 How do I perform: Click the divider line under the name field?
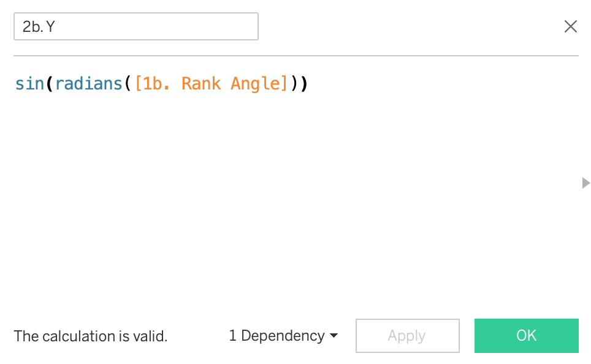(x=295, y=56)
